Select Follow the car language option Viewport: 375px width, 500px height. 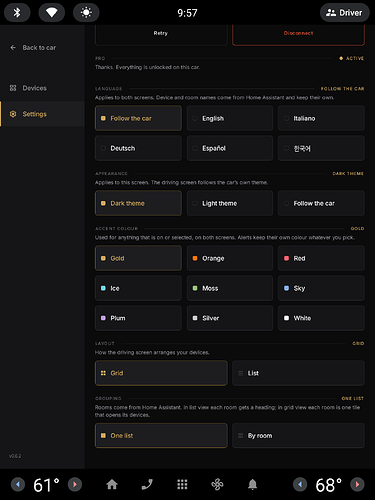pos(138,118)
